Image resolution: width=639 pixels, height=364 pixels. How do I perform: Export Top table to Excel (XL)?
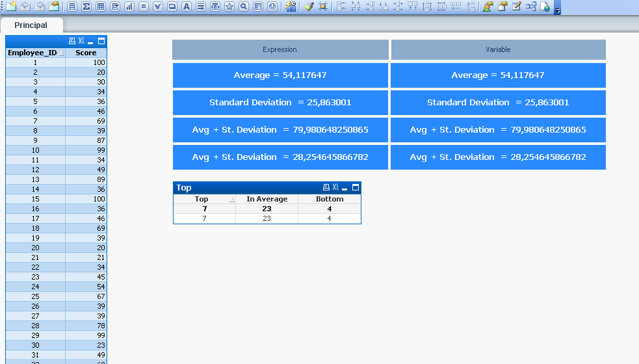[x=336, y=187]
